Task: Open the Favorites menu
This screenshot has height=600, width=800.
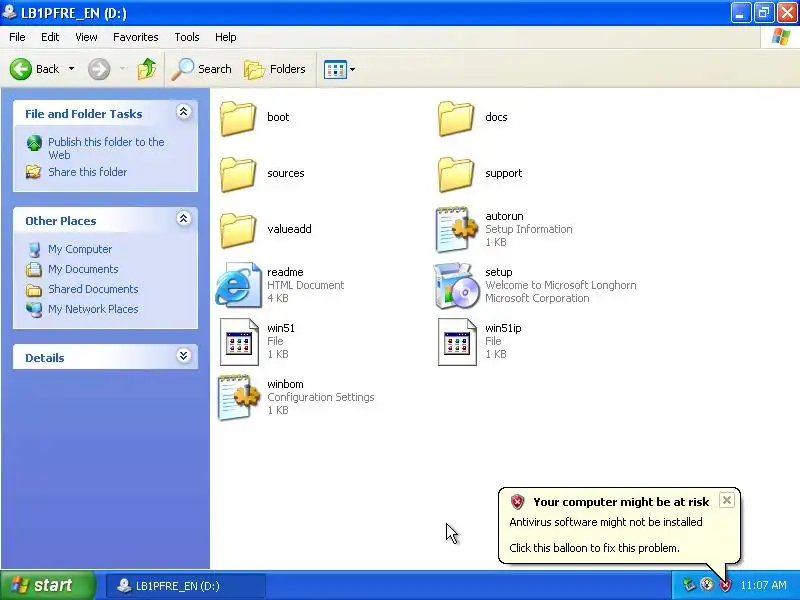Action: (136, 37)
